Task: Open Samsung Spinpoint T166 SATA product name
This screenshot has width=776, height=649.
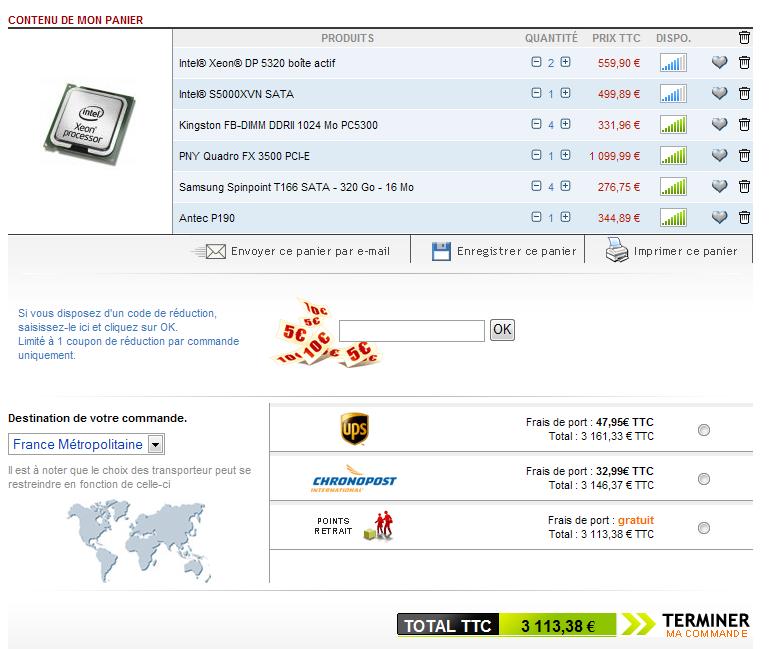Action: [296, 187]
